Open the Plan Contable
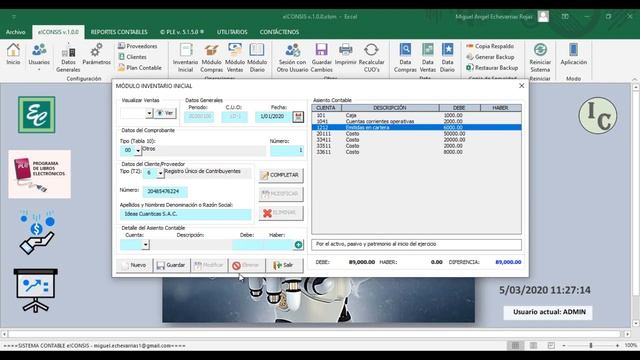Viewport: 640px width, 360px height. [140, 68]
